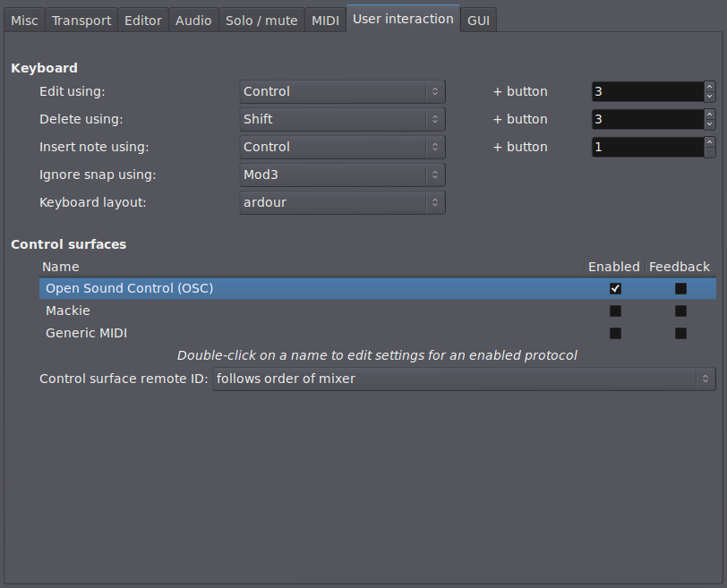Image resolution: width=727 pixels, height=588 pixels.
Task: Select the Audio tab
Action: (193, 20)
